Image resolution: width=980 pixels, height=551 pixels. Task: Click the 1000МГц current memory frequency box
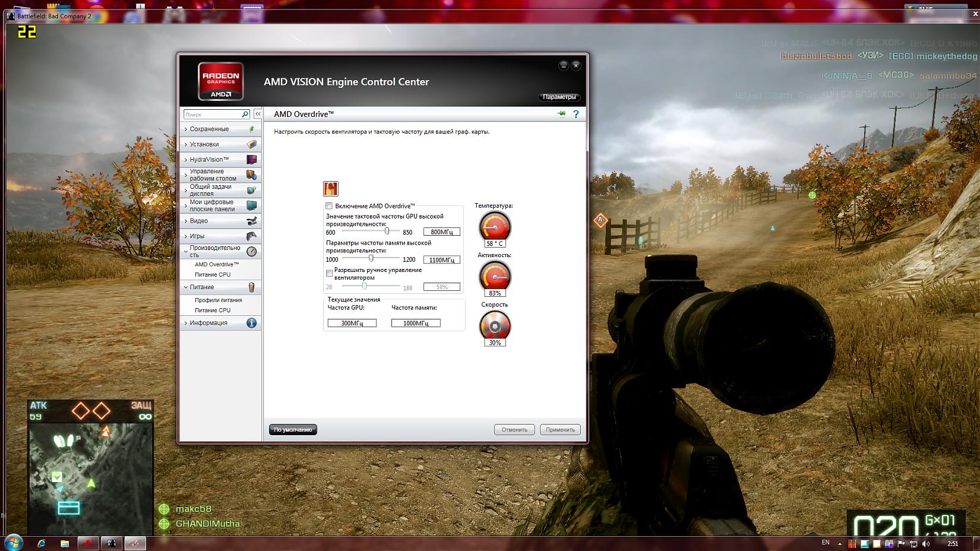pyautogui.click(x=416, y=323)
